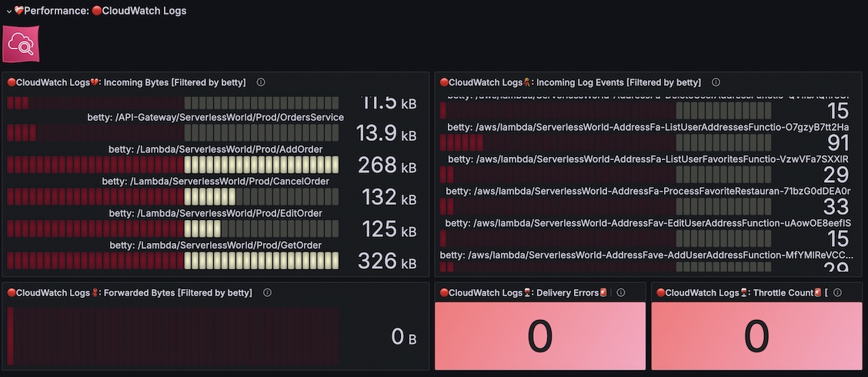Select the Prod/EditOrder log group label

[x=216, y=214]
